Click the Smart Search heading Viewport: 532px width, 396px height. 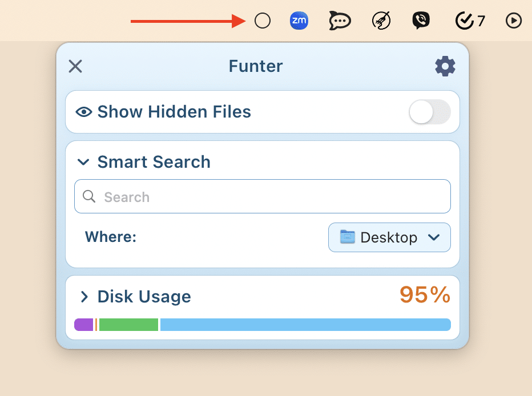[x=154, y=161]
